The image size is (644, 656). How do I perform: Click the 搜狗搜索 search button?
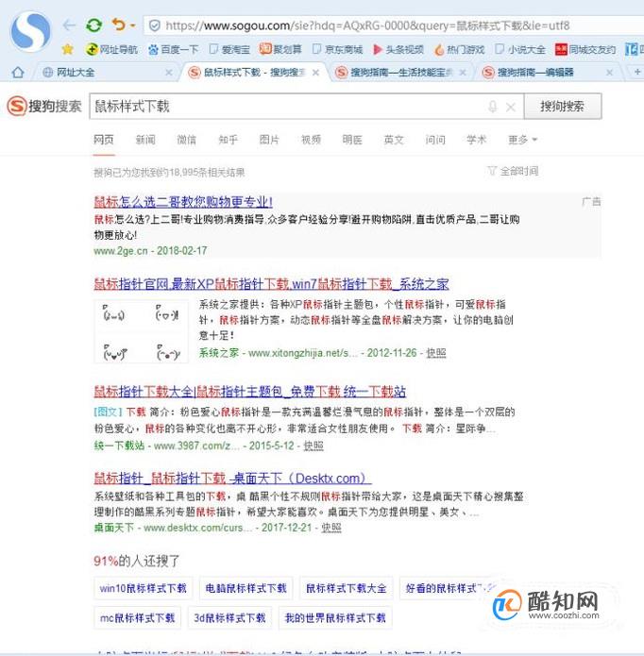(563, 107)
